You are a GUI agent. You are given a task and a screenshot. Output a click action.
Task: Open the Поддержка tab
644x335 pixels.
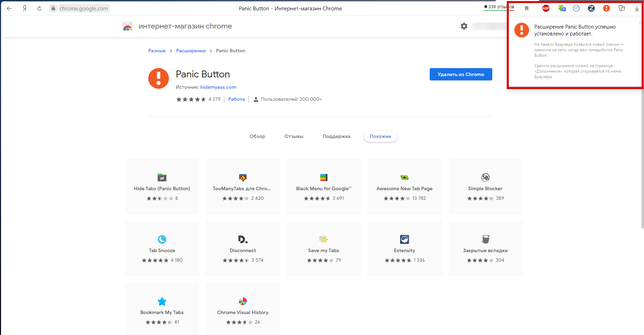tap(336, 136)
